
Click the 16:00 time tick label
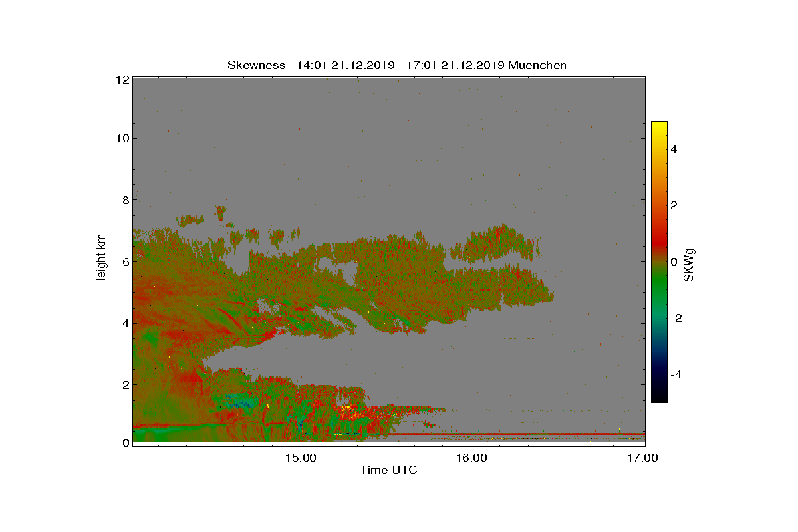coord(471,458)
